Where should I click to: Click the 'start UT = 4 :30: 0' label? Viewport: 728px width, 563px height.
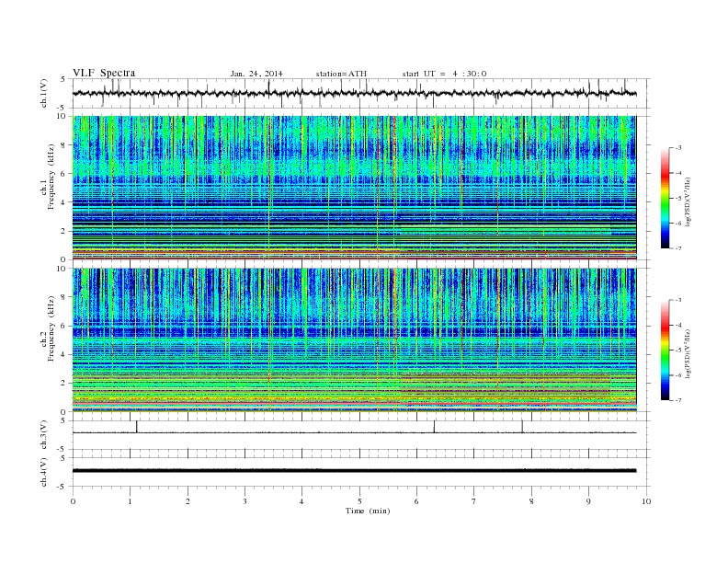coord(444,74)
